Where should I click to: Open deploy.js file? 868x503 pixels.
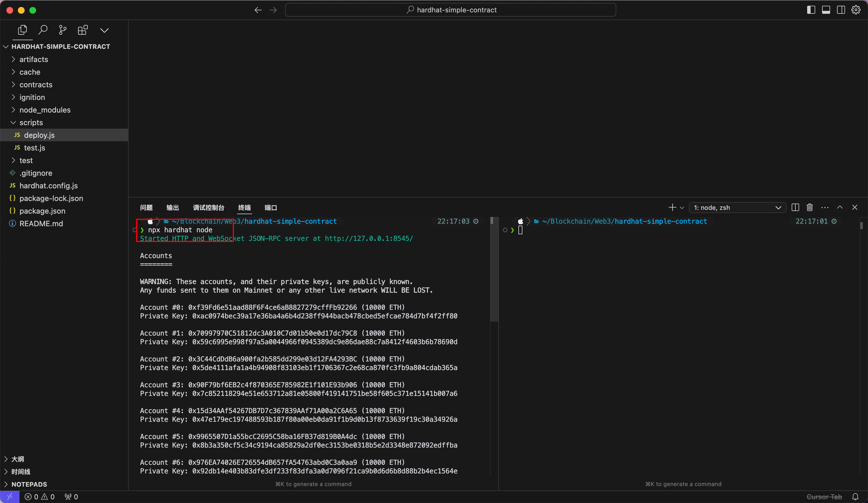64,135
